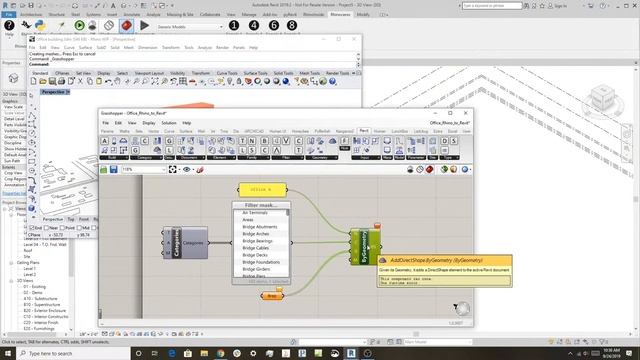Click the green circular play icon in the Revit ribbon
Image resolution: width=640 pixels, height=360 pixels.
point(79,25)
